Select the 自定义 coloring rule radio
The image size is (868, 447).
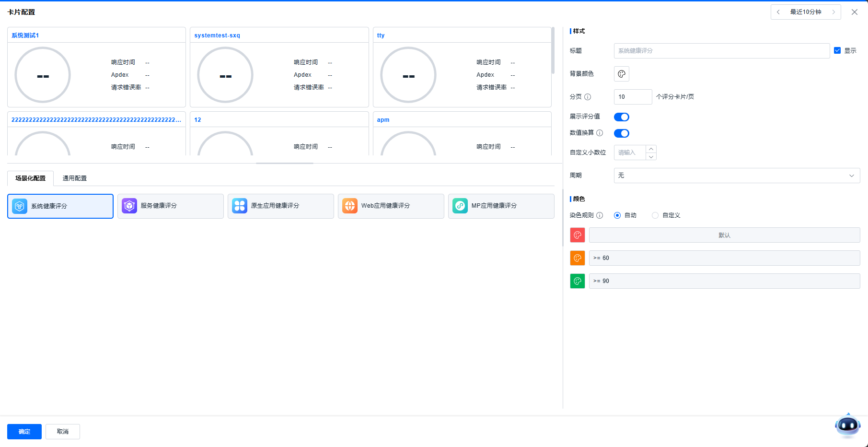tap(655, 215)
